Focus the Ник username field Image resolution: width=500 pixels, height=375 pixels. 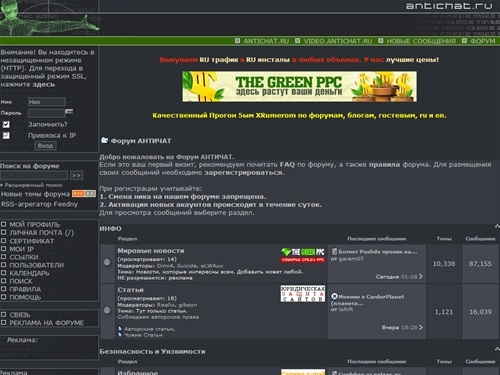(47, 102)
